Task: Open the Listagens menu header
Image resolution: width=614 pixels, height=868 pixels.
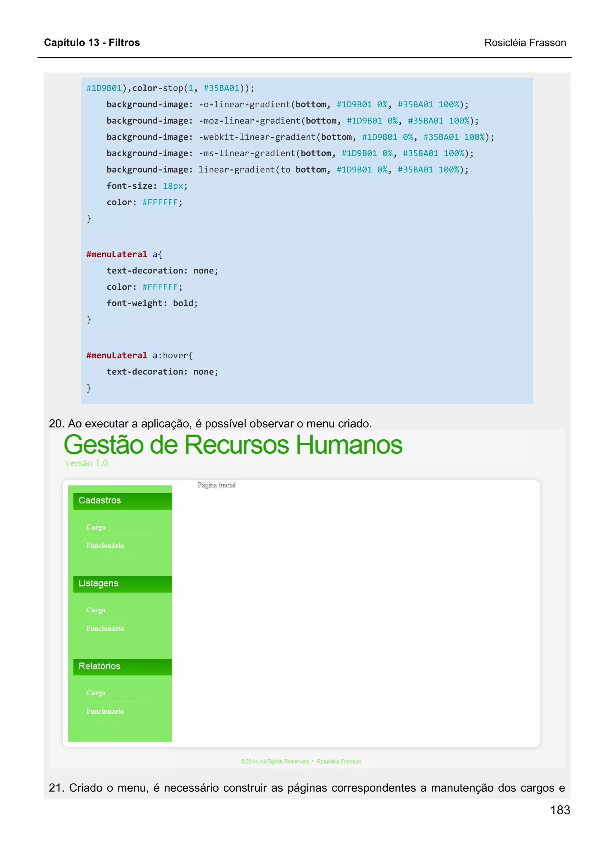Action: (x=98, y=583)
